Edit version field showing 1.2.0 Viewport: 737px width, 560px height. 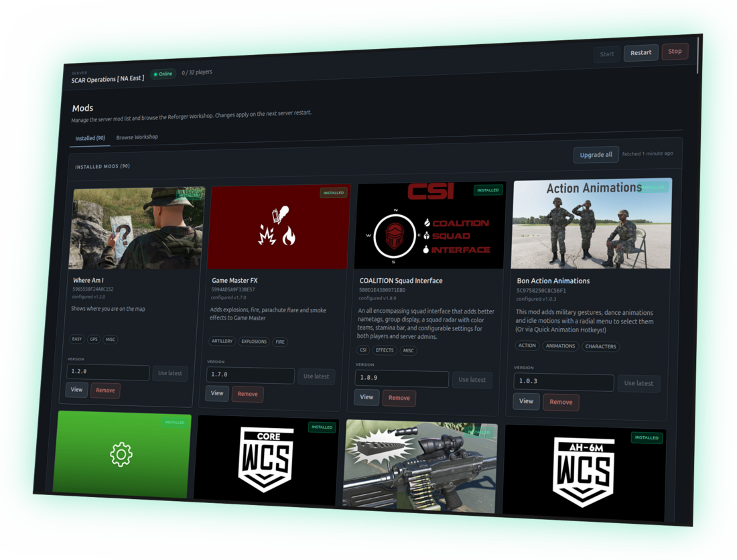[x=108, y=372]
